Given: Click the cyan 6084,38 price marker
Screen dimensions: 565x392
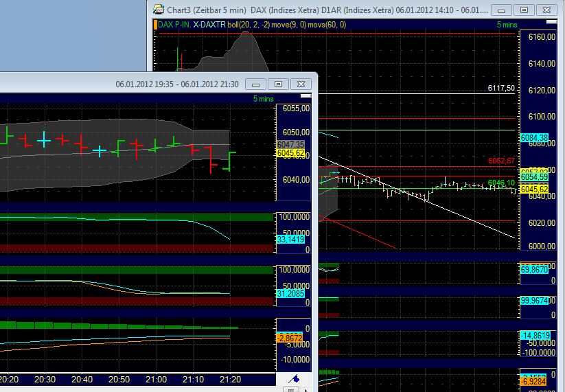Looking at the screenshot, I should [x=533, y=138].
